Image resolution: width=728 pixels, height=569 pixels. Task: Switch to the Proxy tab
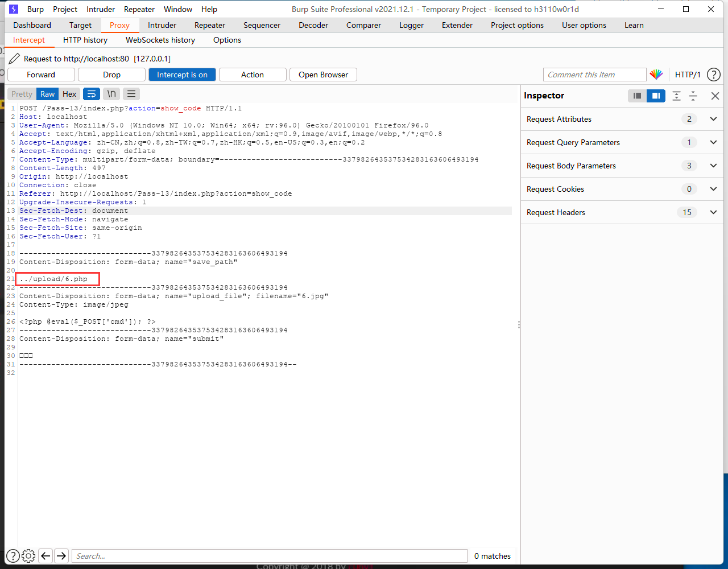(119, 25)
